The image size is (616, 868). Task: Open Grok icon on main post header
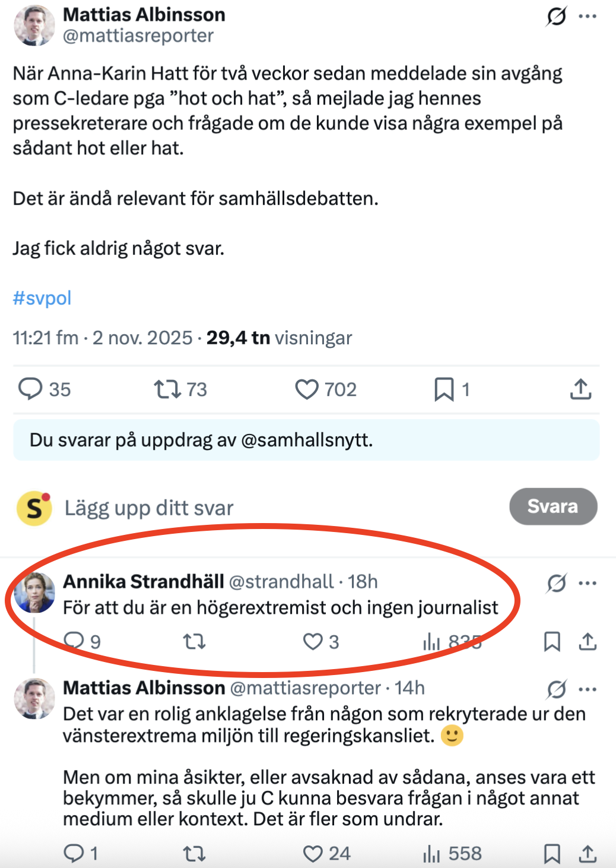coord(556,16)
